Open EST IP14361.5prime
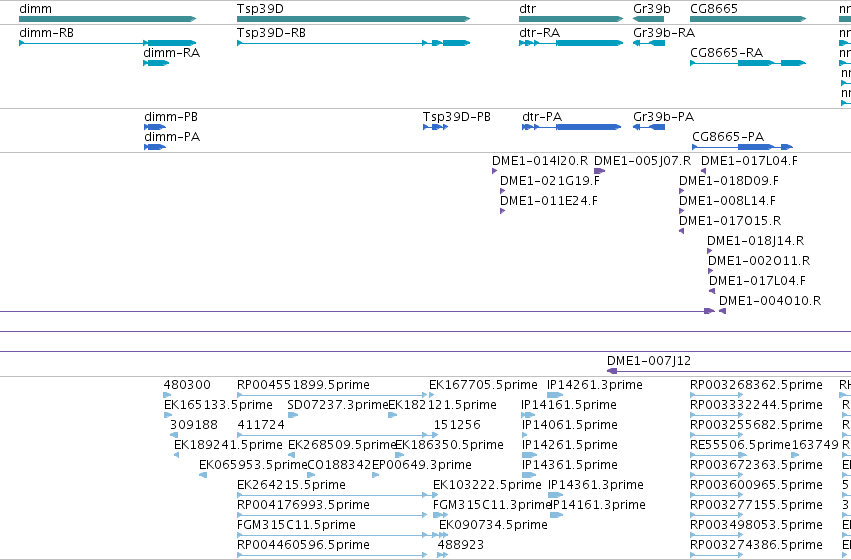 [570, 465]
